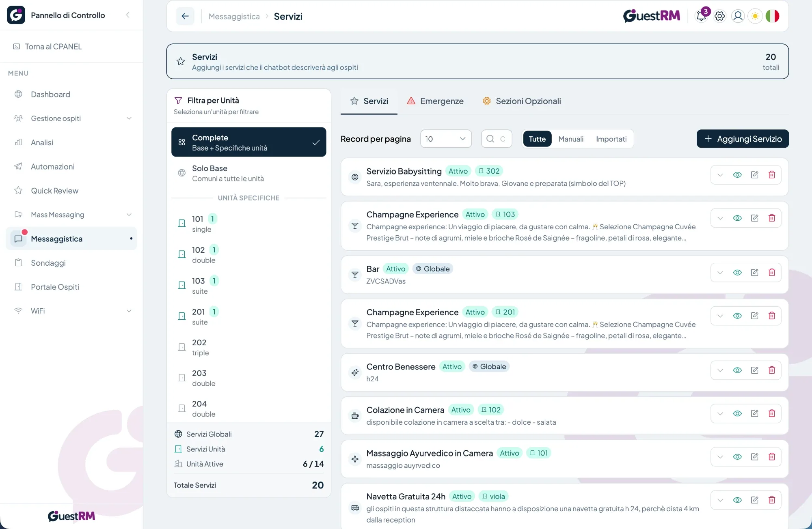Toggle visibility of Servizio Babysitting
The image size is (812, 529).
click(737, 175)
